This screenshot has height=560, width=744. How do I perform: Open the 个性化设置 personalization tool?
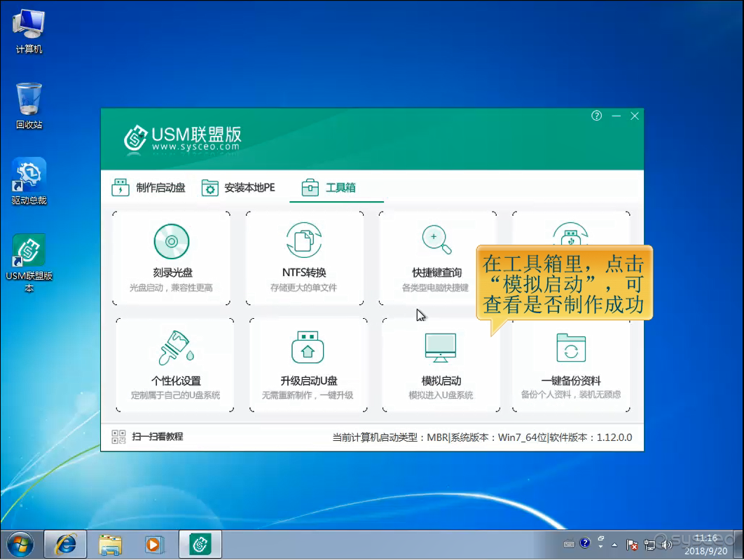point(175,364)
